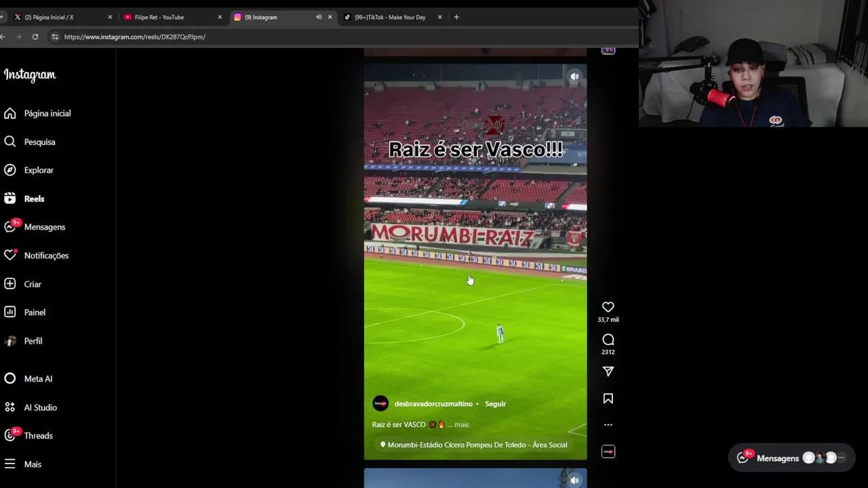Open the Perfil avatar in sidebar
Image resolution: width=868 pixels, height=488 pixels.
10,341
